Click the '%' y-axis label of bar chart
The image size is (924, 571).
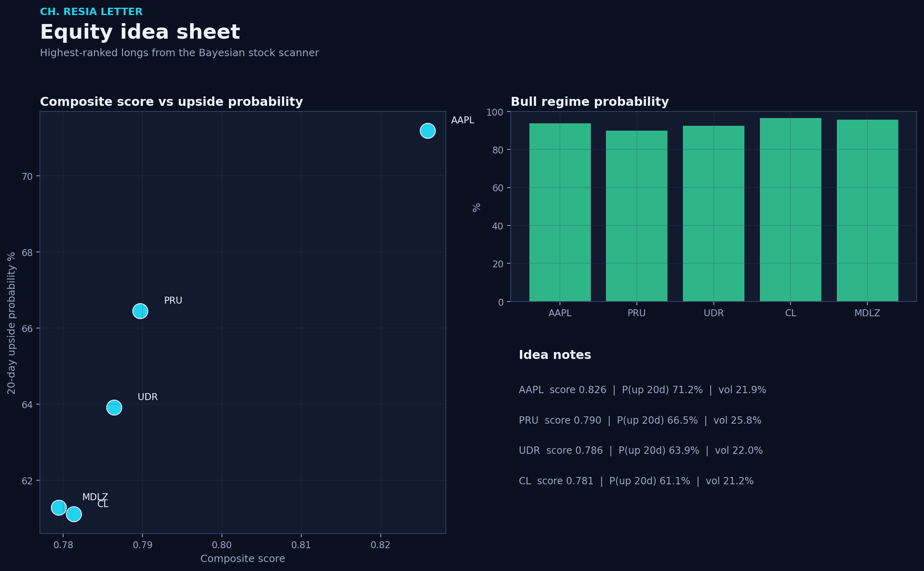tap(476, 207)
